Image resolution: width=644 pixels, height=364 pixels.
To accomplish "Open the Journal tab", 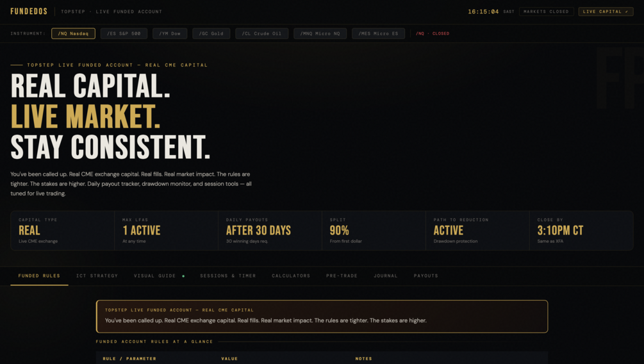I will 386,276.
